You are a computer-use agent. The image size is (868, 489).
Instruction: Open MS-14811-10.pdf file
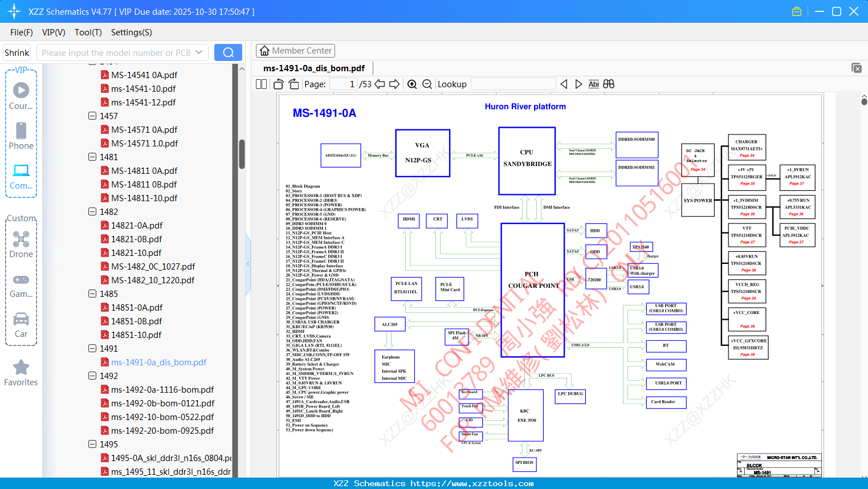144,198
